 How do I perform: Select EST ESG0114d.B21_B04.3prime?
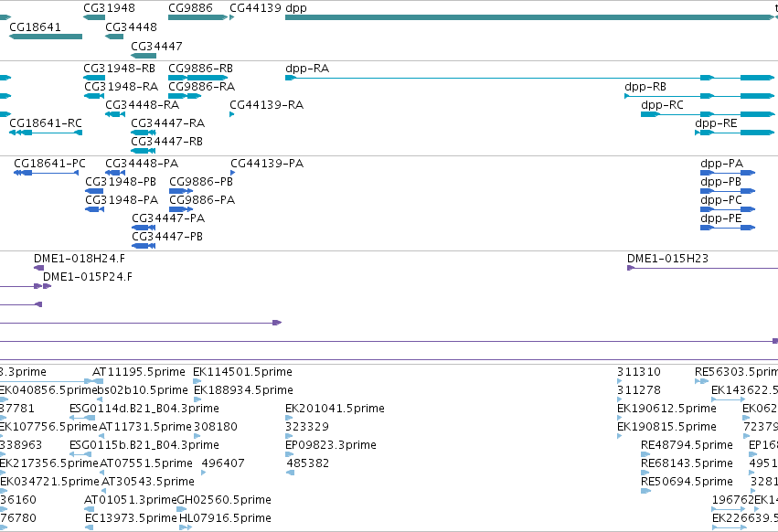[82, 418]
